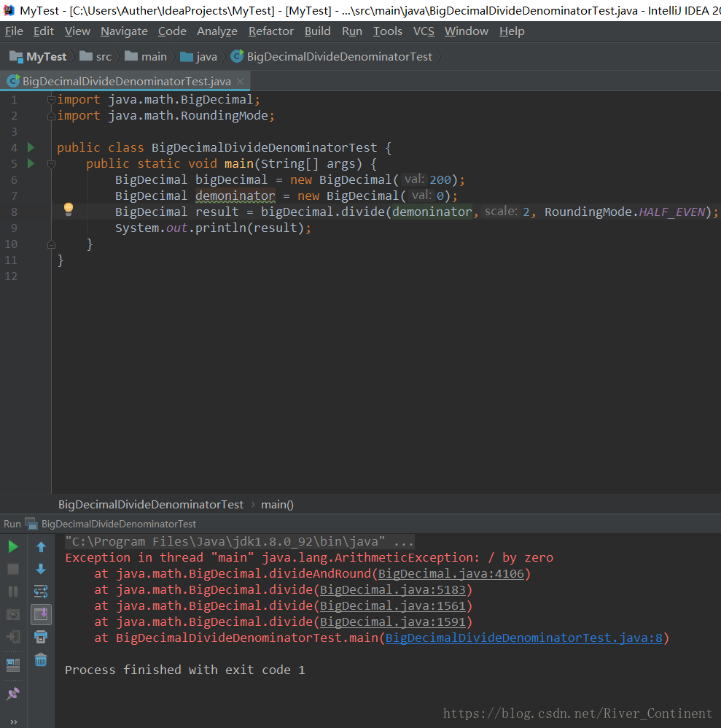This screenshot has height=728, width=721.
Task: Toggle soft wraps in the Run console
Action: click(41, 591)
